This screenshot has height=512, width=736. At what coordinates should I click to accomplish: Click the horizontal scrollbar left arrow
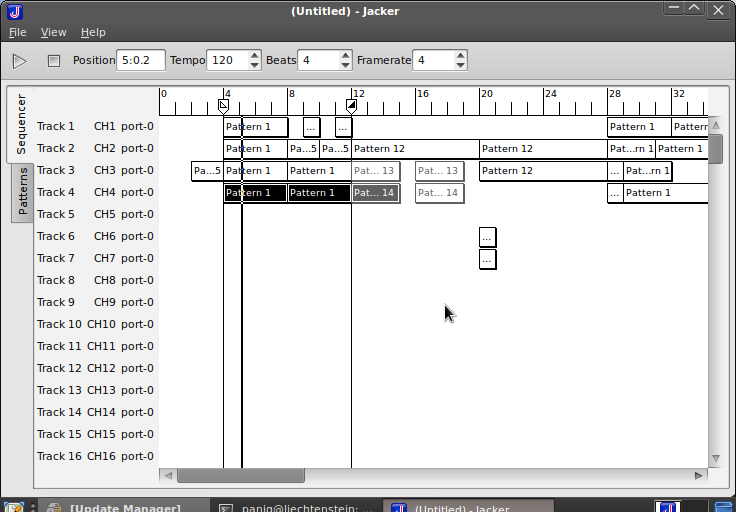tap(168, 475)
